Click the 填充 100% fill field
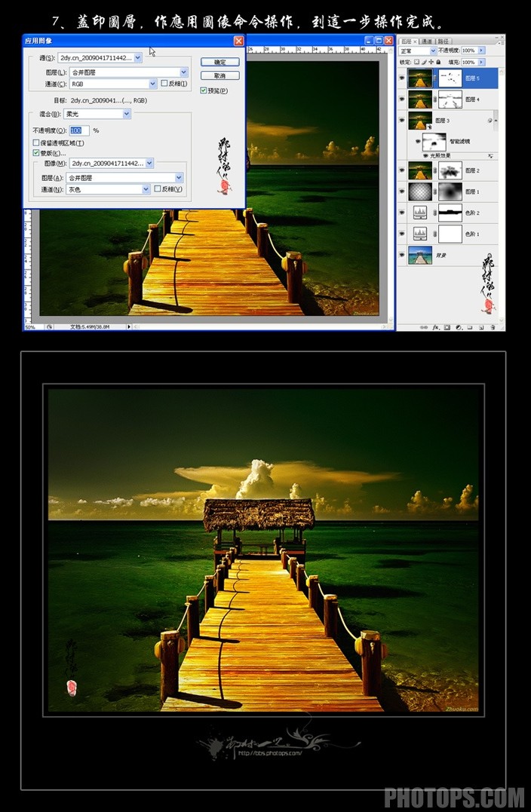Screen dimensions: 531x812 (469, 62)
